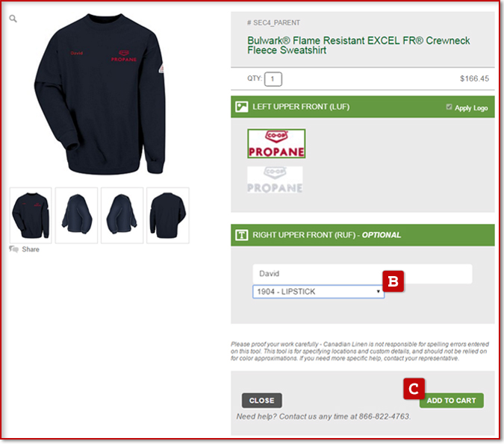Select the front view sweatshirt thumbnail
Viewport: 504px width, 444px height.
31,215
